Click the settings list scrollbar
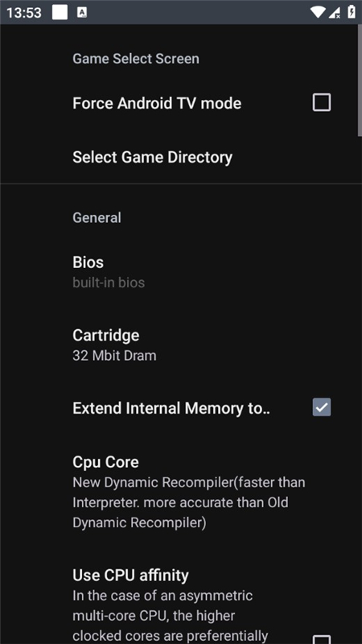The width and height of the screenshot is (362, 644). 360,80
